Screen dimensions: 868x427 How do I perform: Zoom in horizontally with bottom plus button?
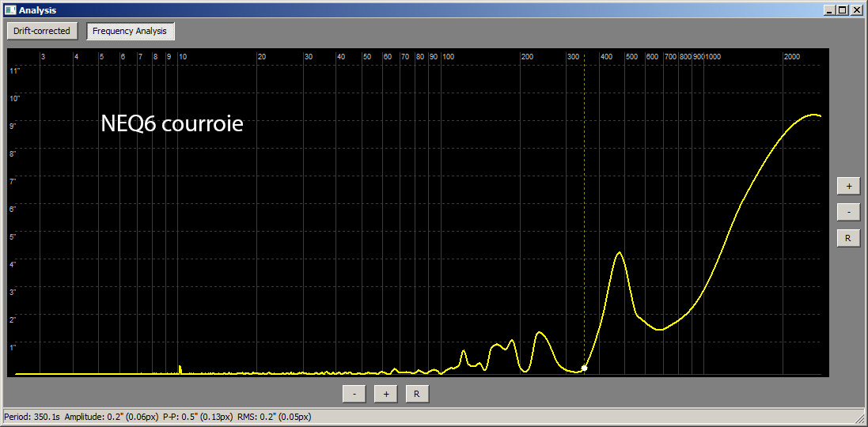pos(386,394)
